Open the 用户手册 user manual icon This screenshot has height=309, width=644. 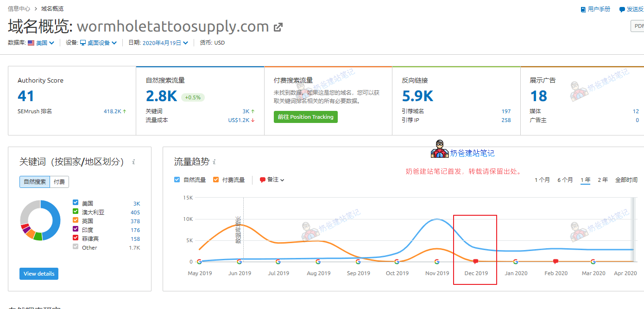click(583, 9)
